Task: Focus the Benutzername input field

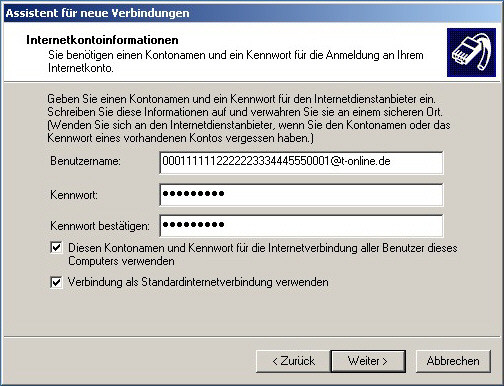Action: click(301, 162)
